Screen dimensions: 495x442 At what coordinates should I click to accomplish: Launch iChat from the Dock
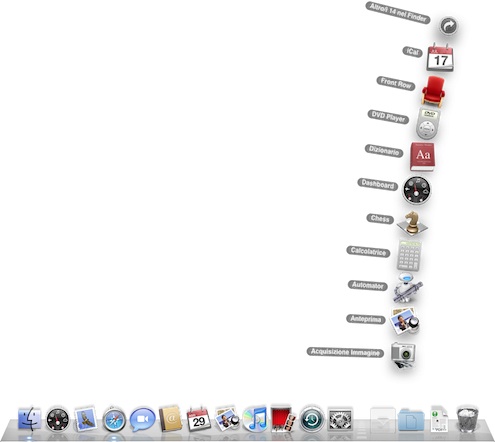click(x=142, y=419)
